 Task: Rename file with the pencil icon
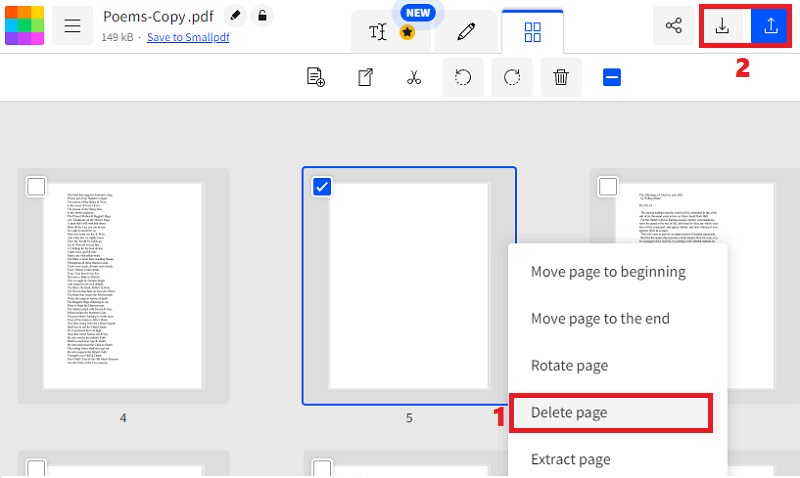click(x=235, y=16)
